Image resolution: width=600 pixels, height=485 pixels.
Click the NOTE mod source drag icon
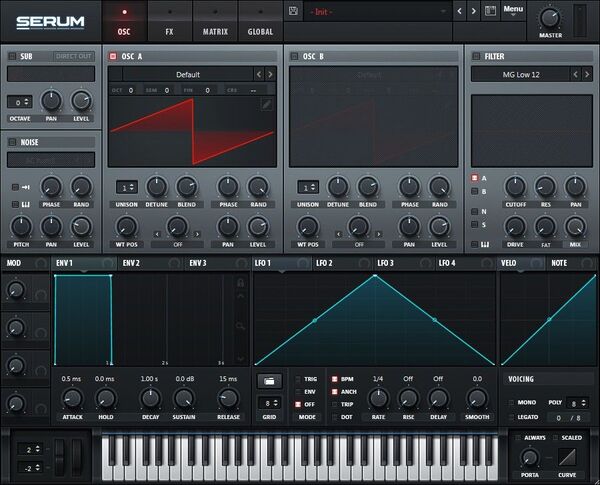[x=587, y=263]
